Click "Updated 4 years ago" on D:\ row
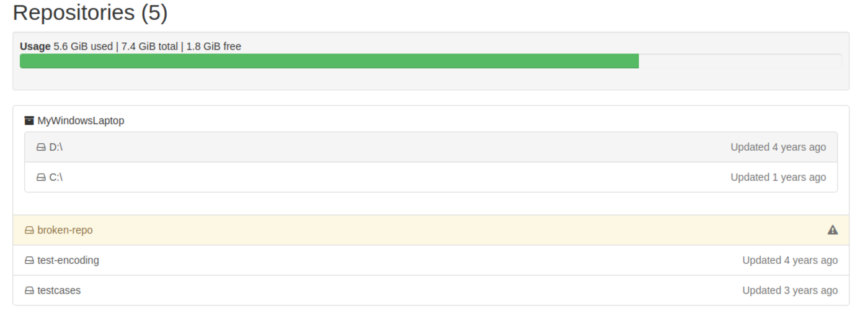 (x=778, y=147)
